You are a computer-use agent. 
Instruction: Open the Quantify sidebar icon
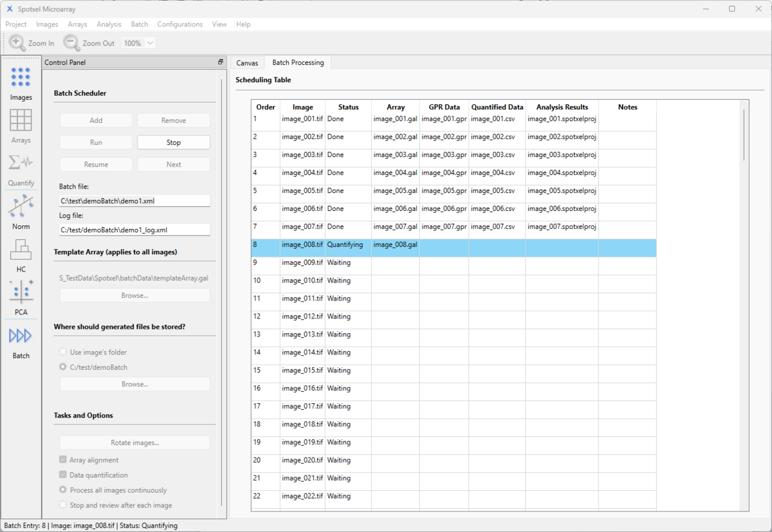tap(21, 163)
